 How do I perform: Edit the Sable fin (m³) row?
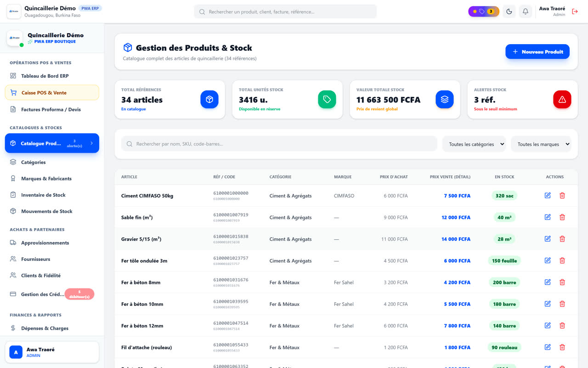tap(548, 217)
